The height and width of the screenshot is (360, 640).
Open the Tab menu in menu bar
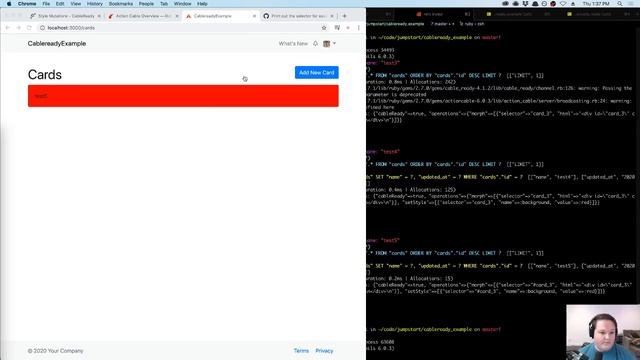click(164, 4)
